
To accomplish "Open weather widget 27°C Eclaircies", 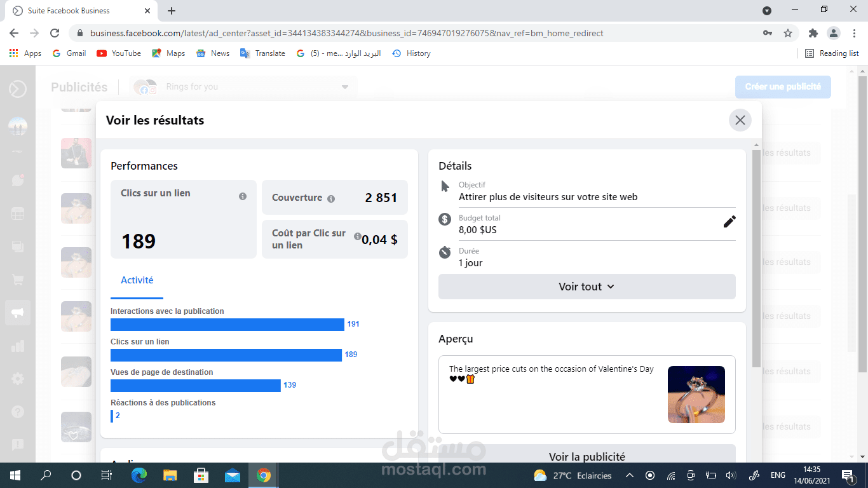I will coord(573,475).
